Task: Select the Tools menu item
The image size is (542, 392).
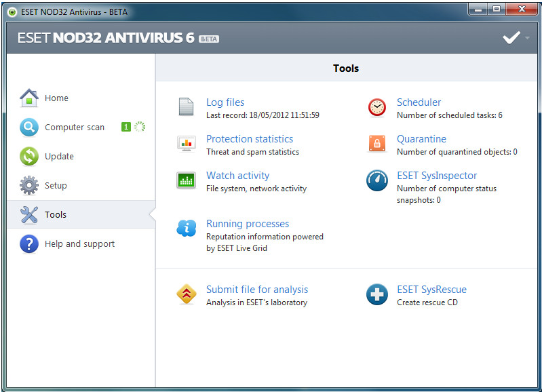Action: pos(81,214)
